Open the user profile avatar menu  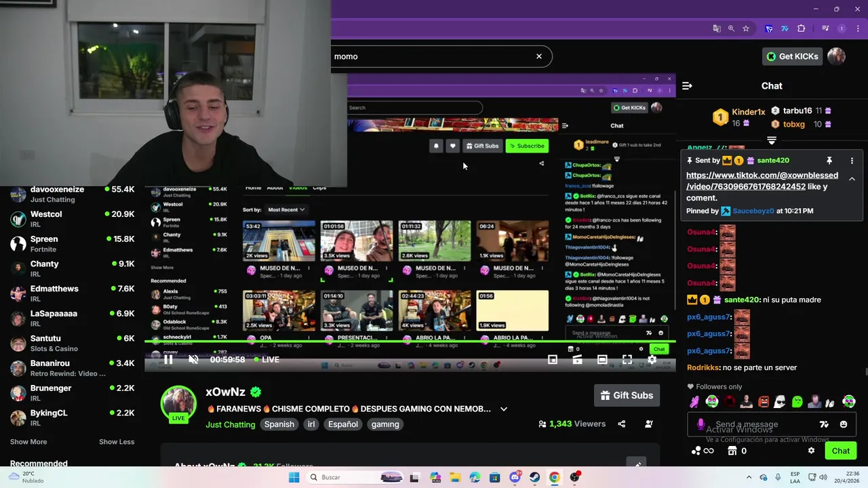pos(836,56)
